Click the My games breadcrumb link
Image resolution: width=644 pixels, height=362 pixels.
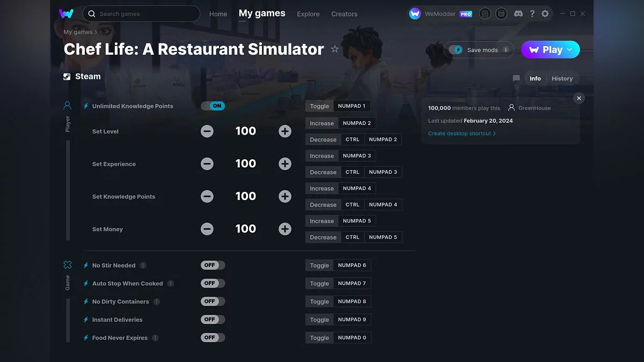(78, 32)
